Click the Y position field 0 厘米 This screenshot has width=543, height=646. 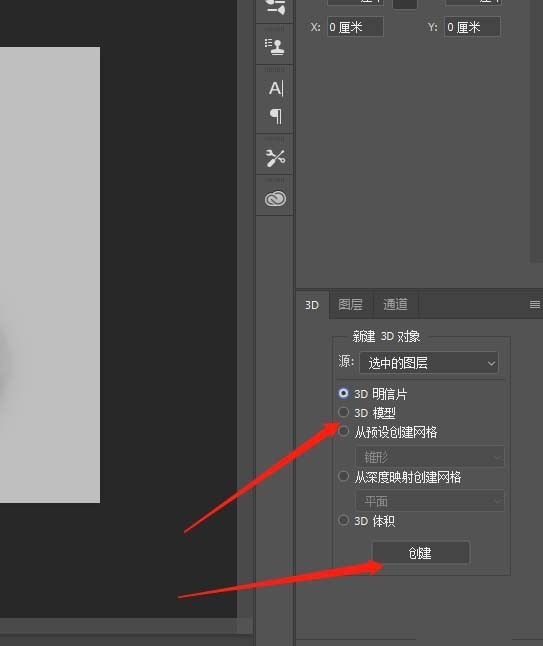473,27
